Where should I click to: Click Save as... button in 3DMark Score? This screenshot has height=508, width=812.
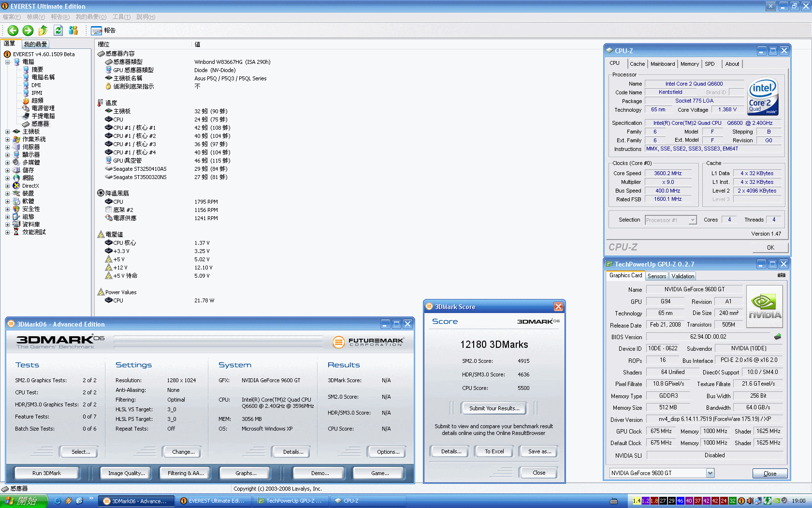point(539,451)
